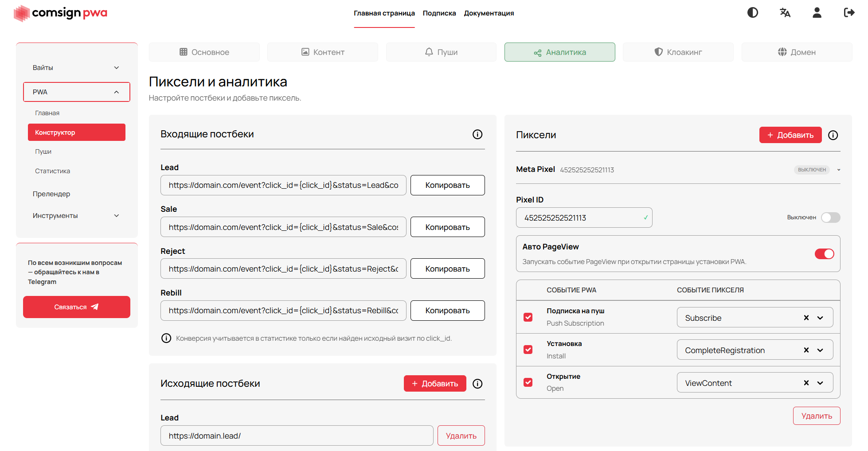Click info icon in Пиксели panel
The width and height of the screenshot is (868, 451).
[x=833, y=135]
